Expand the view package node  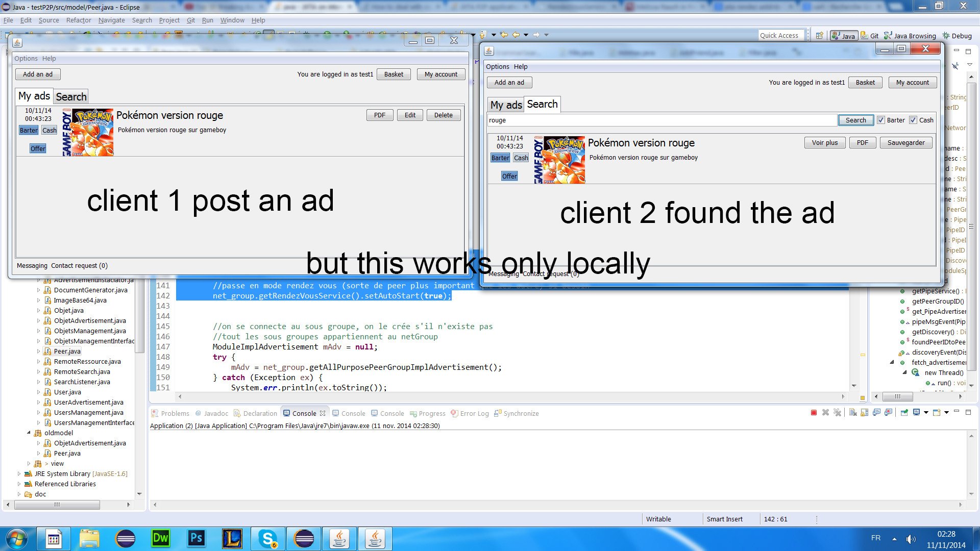click(29, 463)
